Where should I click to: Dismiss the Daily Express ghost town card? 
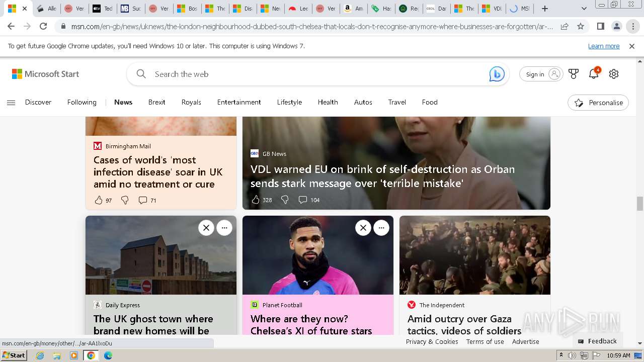206,228
